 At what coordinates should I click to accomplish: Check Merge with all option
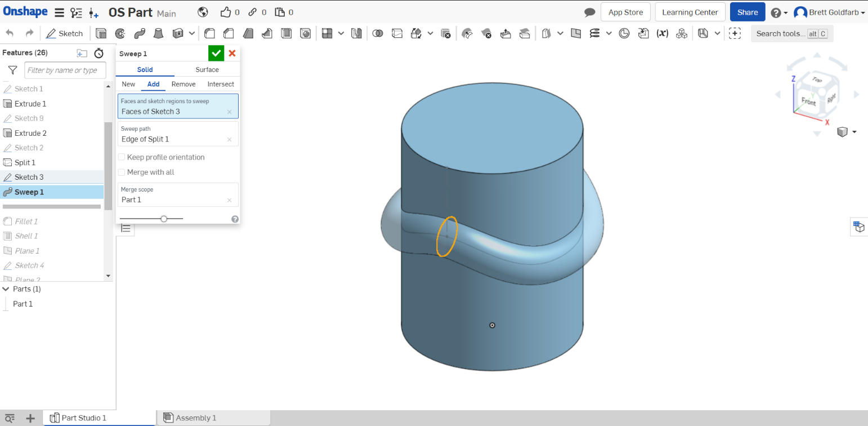[122, 172]
